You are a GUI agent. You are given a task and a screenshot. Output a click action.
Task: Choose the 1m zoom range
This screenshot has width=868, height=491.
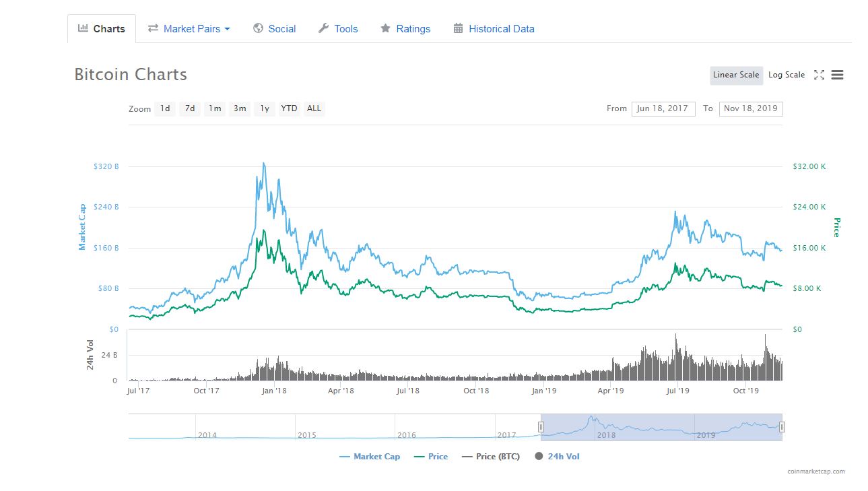[x=215, y=108]
